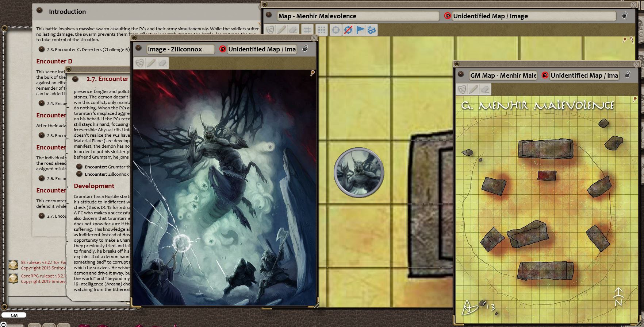Toggle the lock icon on GM Map window
644x327 pixels.
[628, 75]
